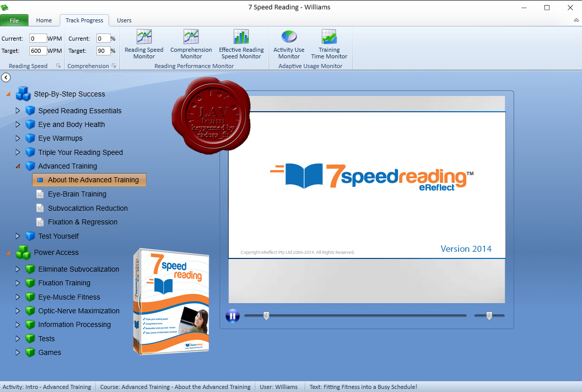Click the Subvocaliztion Reduction document icon
The image size is (582, 392).
(x=40, y=208)
